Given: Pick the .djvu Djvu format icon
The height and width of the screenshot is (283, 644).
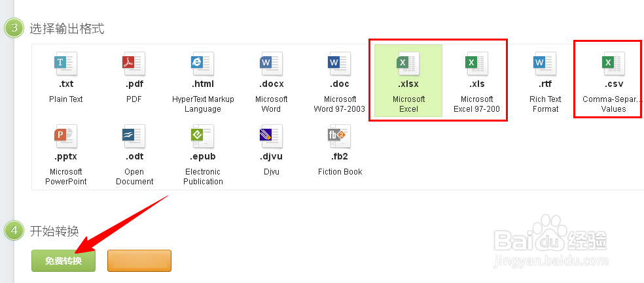Looking at the screenshot, I should click(271, 135).
